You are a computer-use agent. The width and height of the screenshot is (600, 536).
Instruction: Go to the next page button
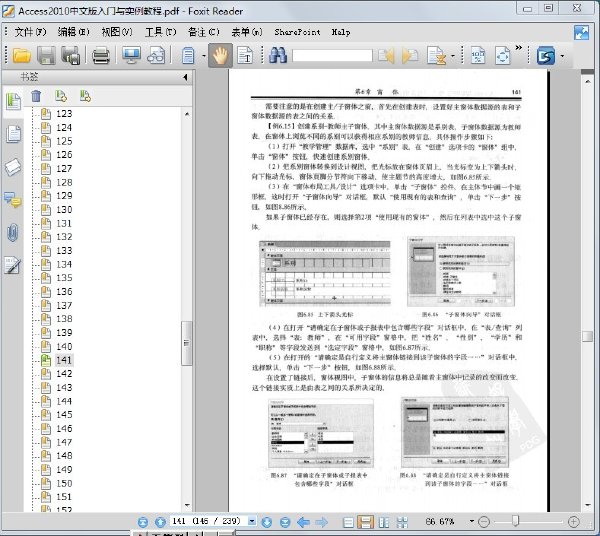267,522
